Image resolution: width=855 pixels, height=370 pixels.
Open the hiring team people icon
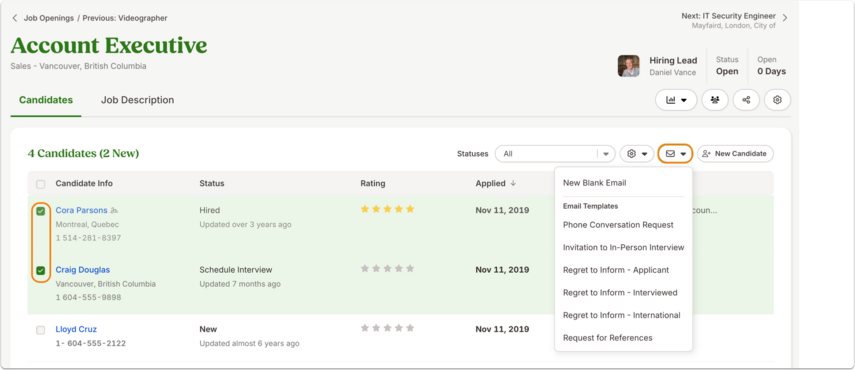coord(715,100)
